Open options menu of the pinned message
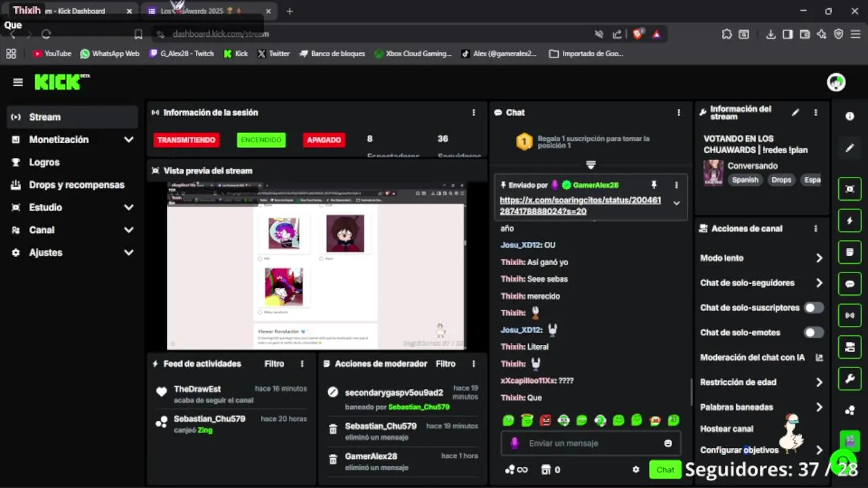The image size is (868, 488). (x=676, y=185)
